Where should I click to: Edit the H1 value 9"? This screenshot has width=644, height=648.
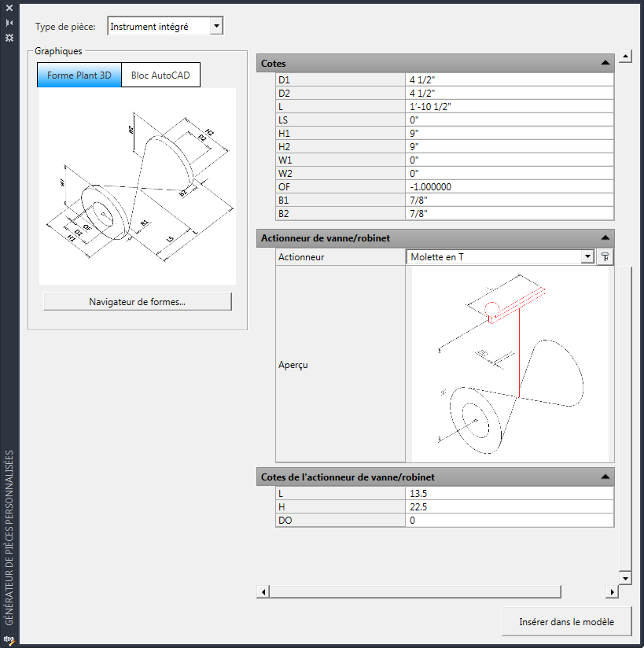coord(510,133)
